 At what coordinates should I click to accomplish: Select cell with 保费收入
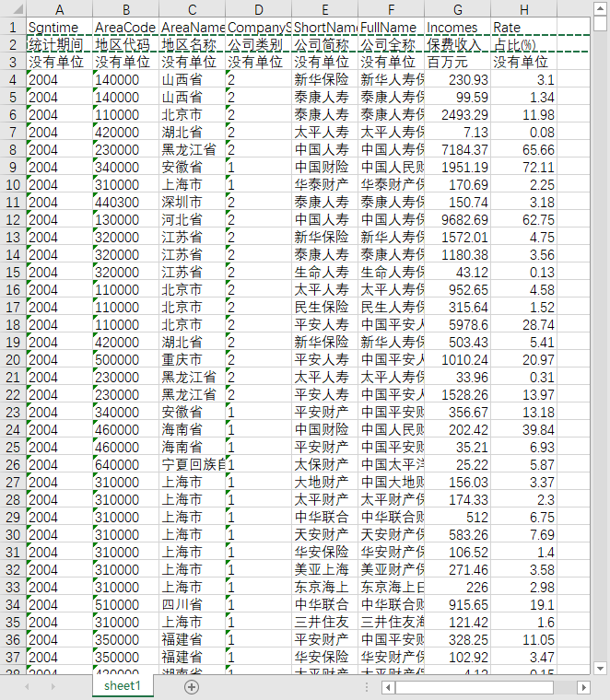coord(457,44)
